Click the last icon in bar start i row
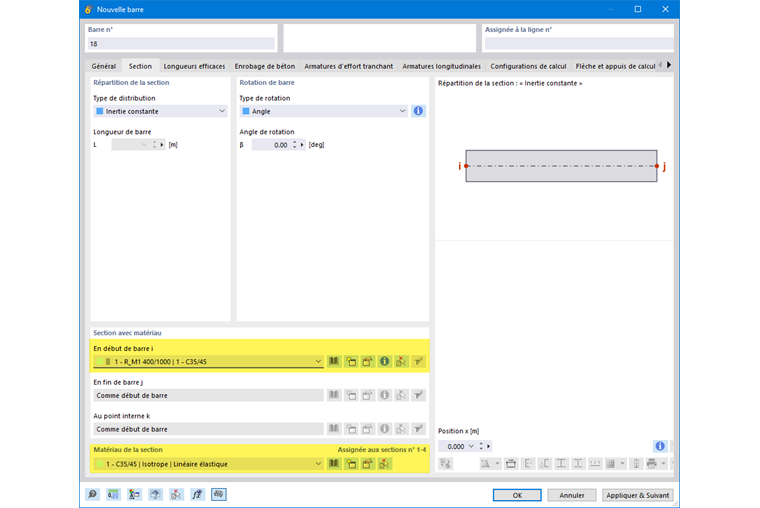Image resolution: width=760 pixels, height=508 pixels. pyautogui.click(x=418, y=361)
